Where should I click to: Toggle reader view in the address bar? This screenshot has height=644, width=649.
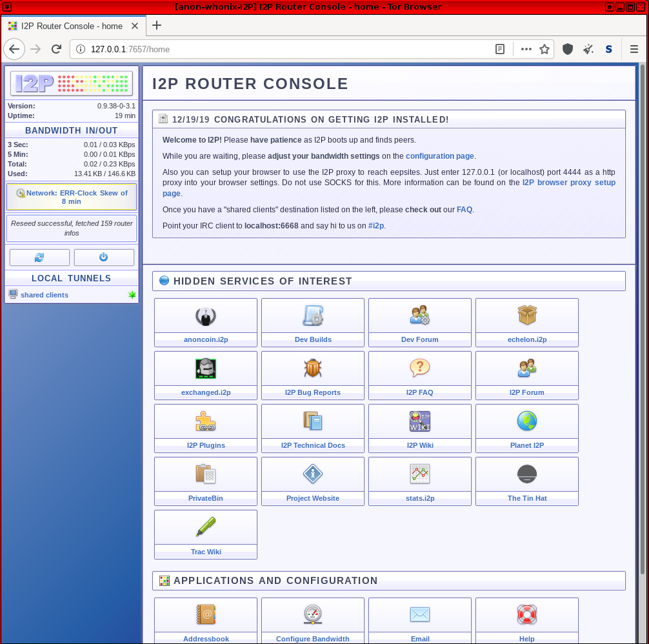(499, 49)
